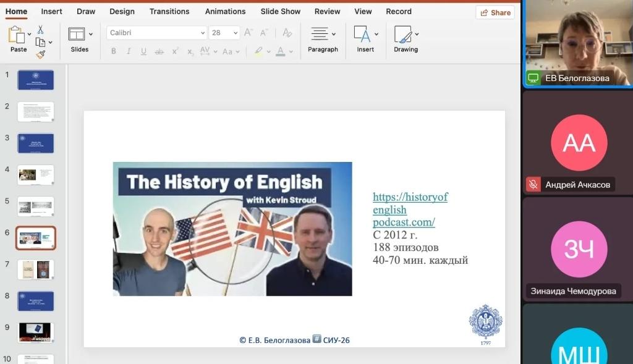Viewport: 633px width, 364px height.
Task: Click the muted microphone icon for Андрей Ачкасов
Action: coord(533,184)
